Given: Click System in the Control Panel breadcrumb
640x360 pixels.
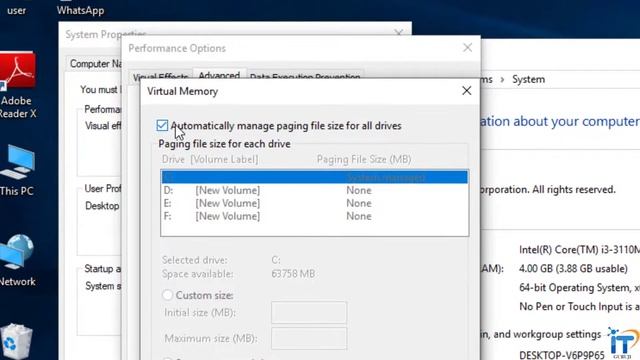Looking at the screenshot, I should point(529,79).
